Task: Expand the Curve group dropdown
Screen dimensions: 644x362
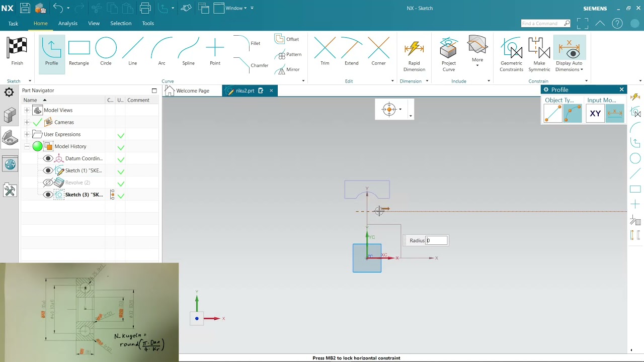Action: click(303, 81)
